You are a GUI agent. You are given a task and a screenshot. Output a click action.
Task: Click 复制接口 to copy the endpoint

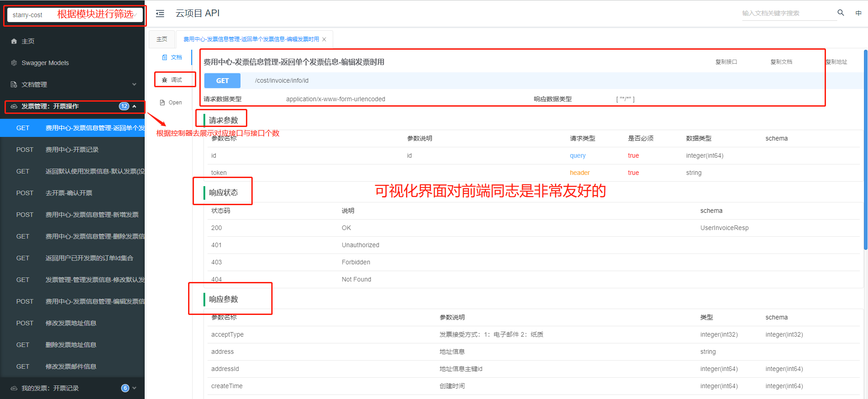(x=726, y=62)
